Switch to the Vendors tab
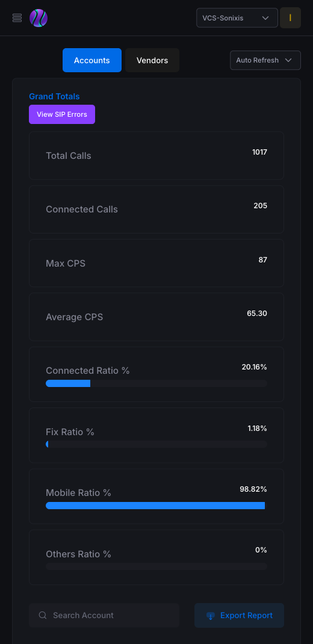Screen dimensions: 313x644 coord(152,60)
